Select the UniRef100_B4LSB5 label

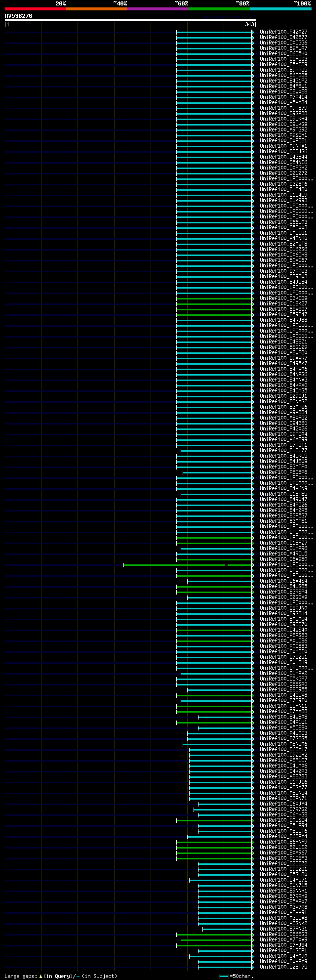tap(283, 586)
